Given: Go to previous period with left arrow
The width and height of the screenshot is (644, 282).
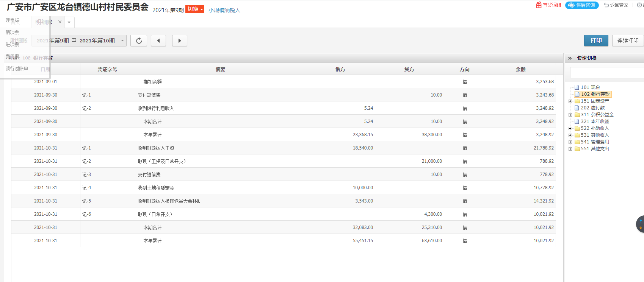Looking at the screenshot, I should [x=158, y=41].
